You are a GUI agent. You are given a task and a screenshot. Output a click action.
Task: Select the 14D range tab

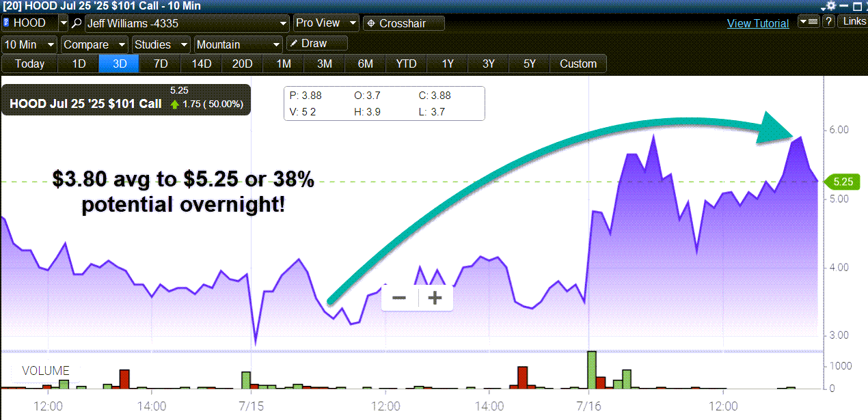[202, 64]
